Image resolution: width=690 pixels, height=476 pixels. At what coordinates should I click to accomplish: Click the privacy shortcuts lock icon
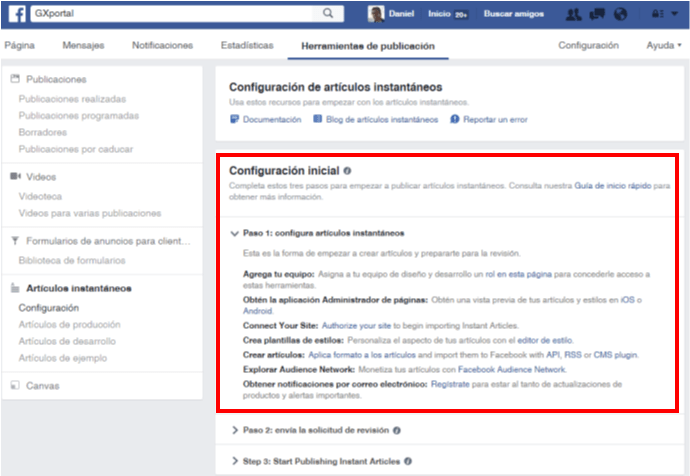(x=655, y=14)
